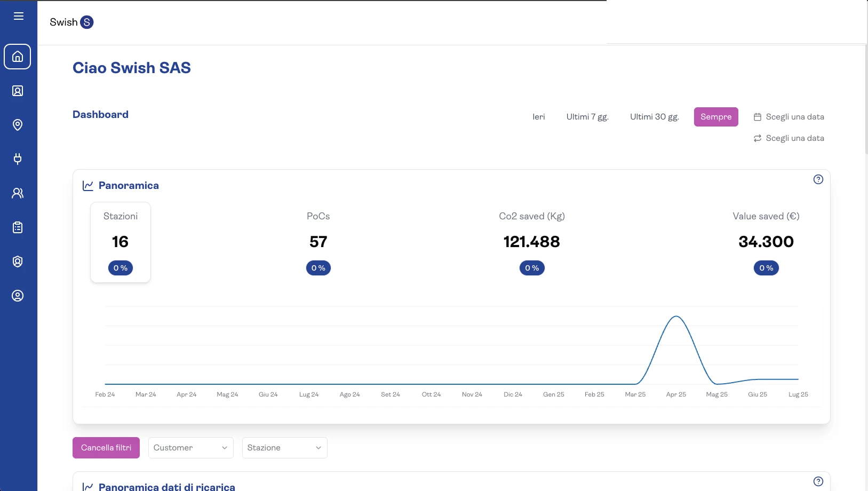This screenshot has width=868, height=491.
Task: Select the Co2 saved metric
Action: (531, 242)
